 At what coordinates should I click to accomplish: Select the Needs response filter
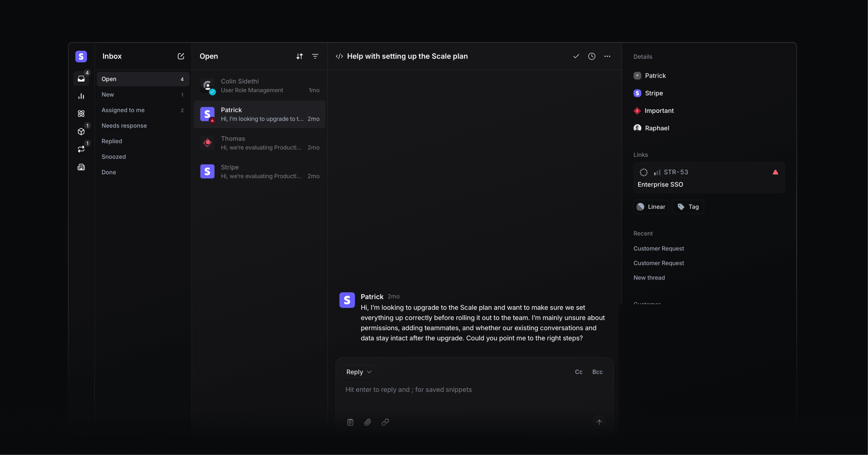point(124,125)
